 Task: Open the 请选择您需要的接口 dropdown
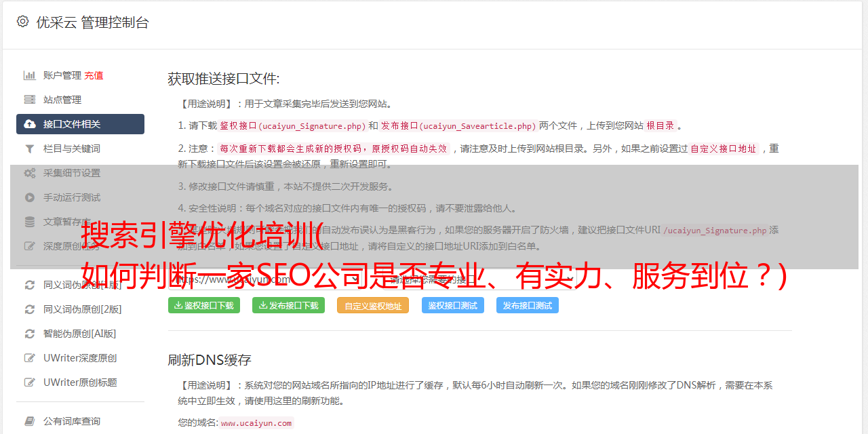[478, 279]
